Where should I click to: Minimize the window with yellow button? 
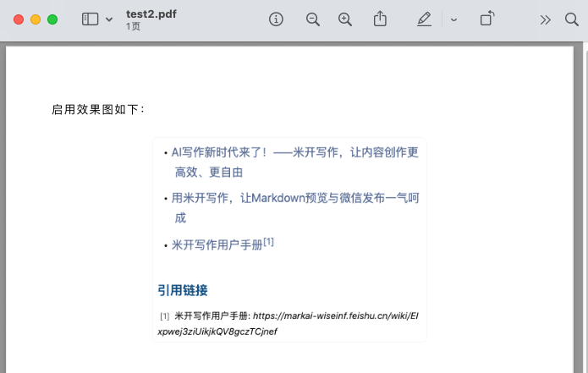click(36, 19)
